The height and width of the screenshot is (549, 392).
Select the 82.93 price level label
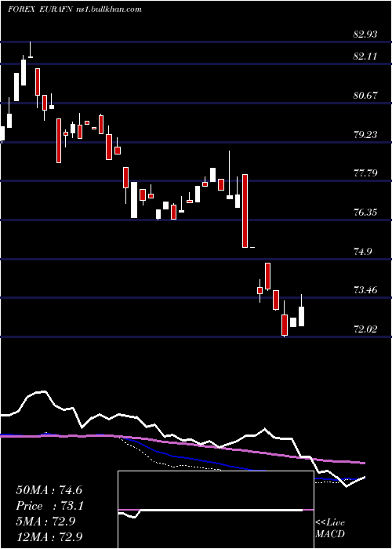point(365,35)
